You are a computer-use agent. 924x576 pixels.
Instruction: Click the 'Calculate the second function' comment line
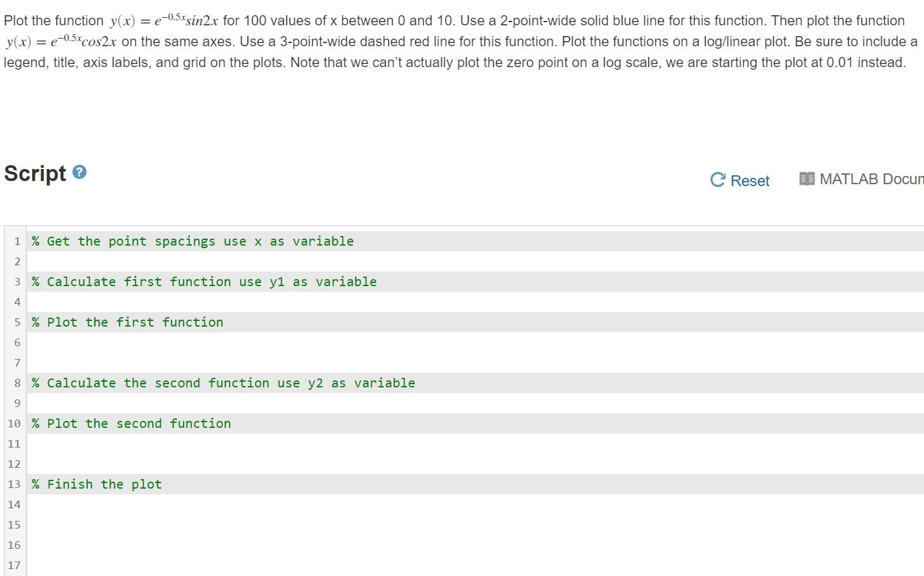[x=223, y=382]
